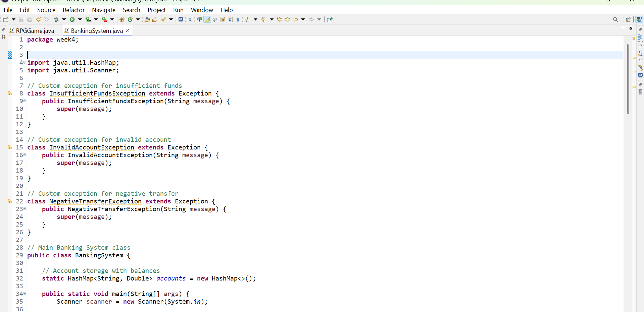Viewport: 644px width, 312px height.
Task: Go to Previous Annotation with the up arrow
Action: (264, 20)
